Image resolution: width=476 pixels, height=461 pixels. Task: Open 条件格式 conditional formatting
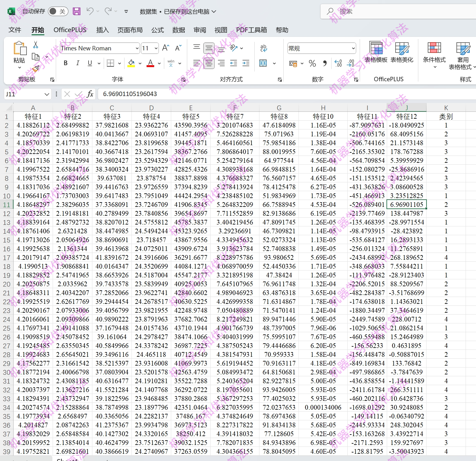tap(434, 55)
